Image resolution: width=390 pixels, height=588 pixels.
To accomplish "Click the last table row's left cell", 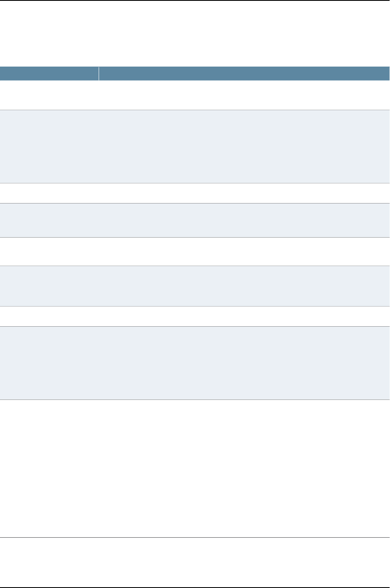I will (x=49, y=563).
